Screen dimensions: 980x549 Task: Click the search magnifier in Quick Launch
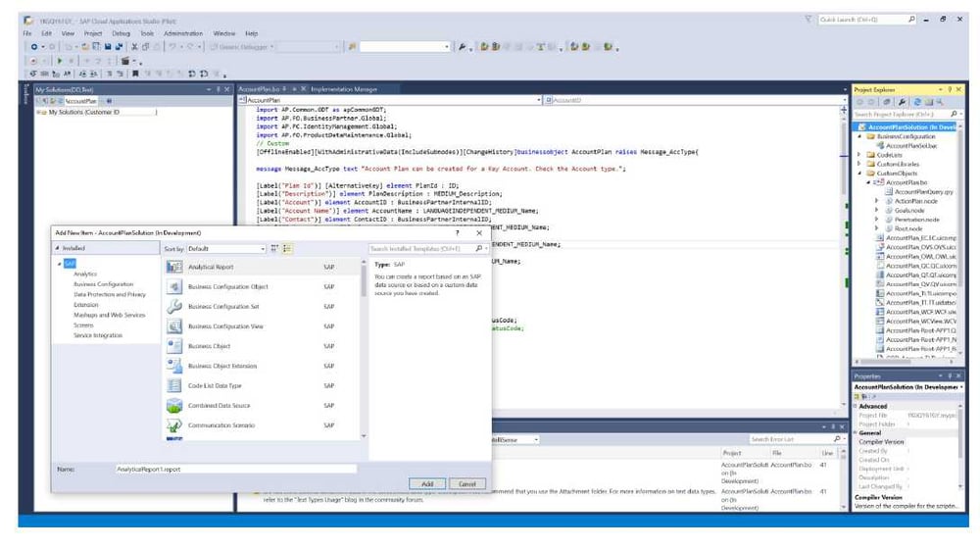coord(911,20)
